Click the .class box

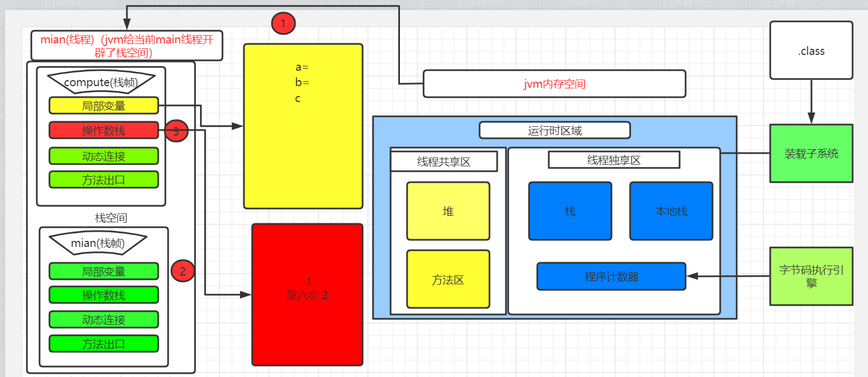tap(811, 50)
